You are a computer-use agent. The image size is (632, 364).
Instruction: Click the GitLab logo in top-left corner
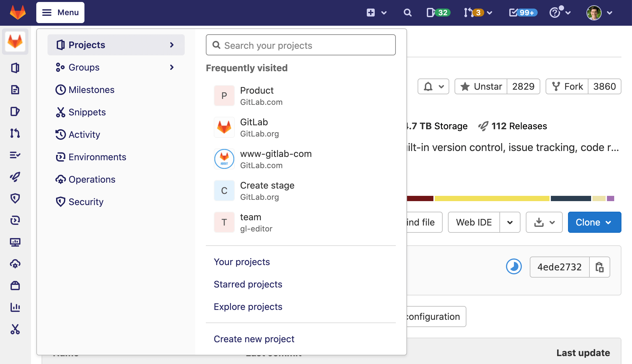(x=17, y=13)
